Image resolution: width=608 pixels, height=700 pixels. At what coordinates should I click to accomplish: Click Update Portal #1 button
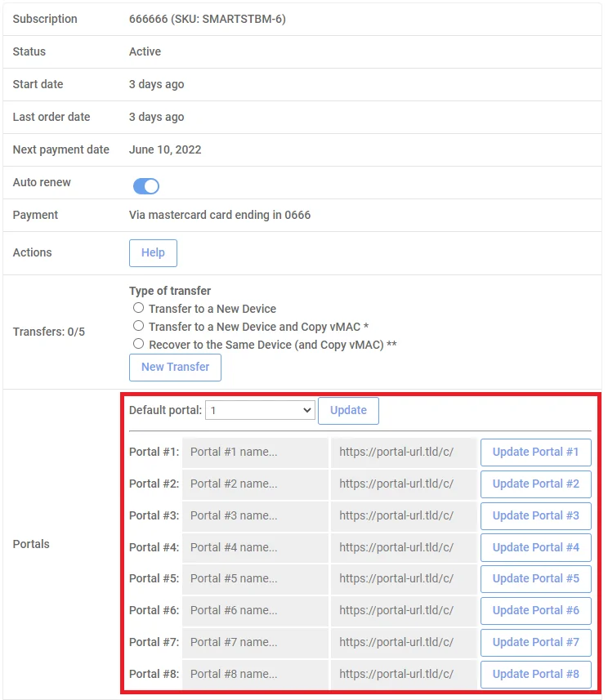pyautogui.click(x=535, y=453)
